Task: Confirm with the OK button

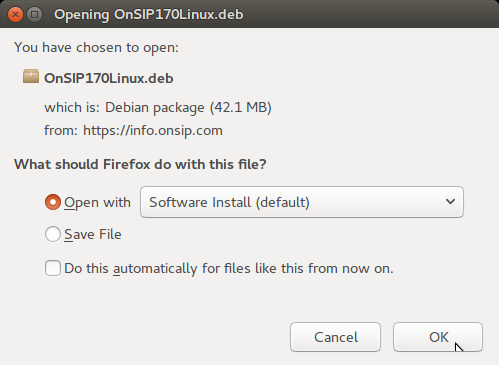Action: (x=438, y=337)
